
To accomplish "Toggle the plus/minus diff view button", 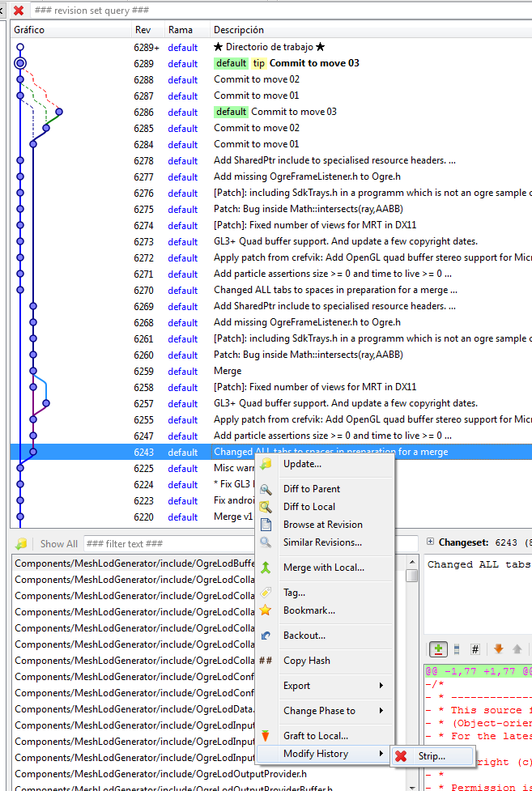I will click(438, 649).
